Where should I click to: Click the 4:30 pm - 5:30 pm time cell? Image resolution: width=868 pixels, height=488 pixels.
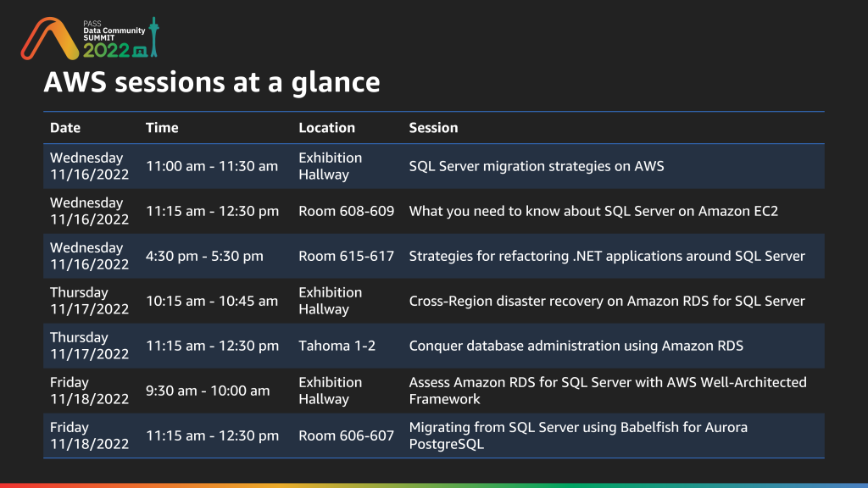coord(205,256)
